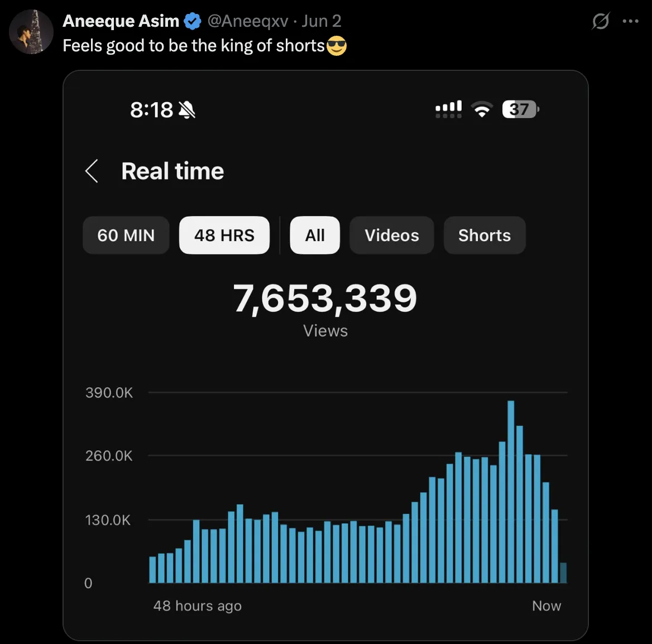The image size is (652, 644).
Task: Tap the muted bell icon in status bar
Action: 186,110
